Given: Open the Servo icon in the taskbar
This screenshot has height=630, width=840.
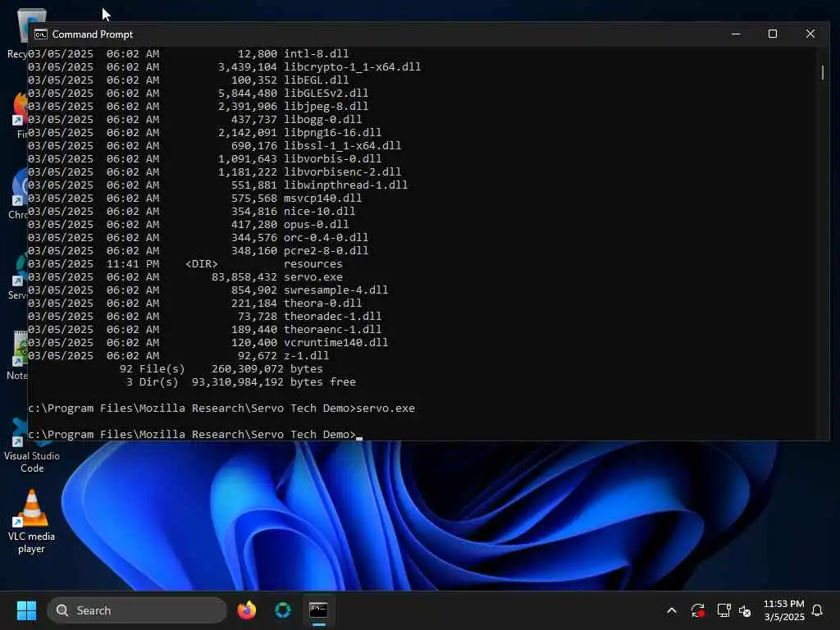Looking at the screenshot, I should pyautogui.click(x=283, y=610).
